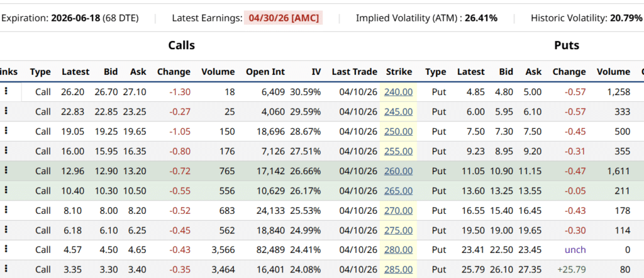Open the 265.00 strike link
This screenshot has height=278, width=644.
(x=398, y=191)
